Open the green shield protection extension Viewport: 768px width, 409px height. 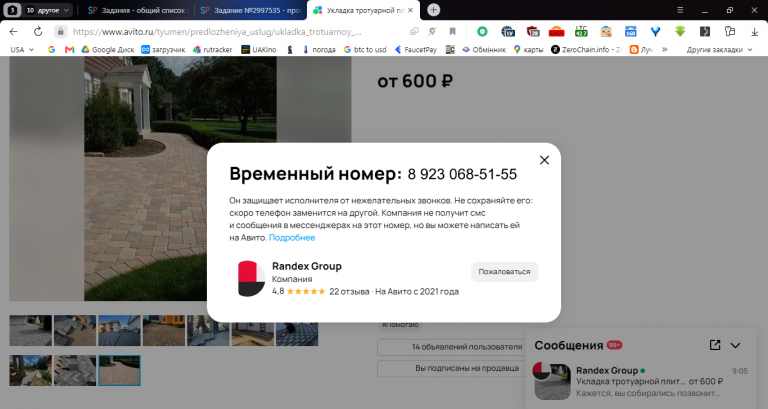482,31
